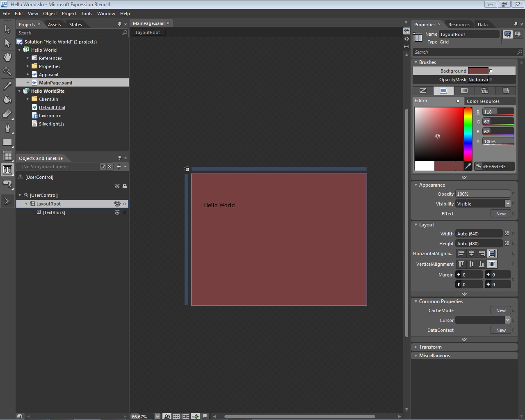Select the Paint Bucket tool
Screen dimensions: 525x420
(x=7, y=100)
